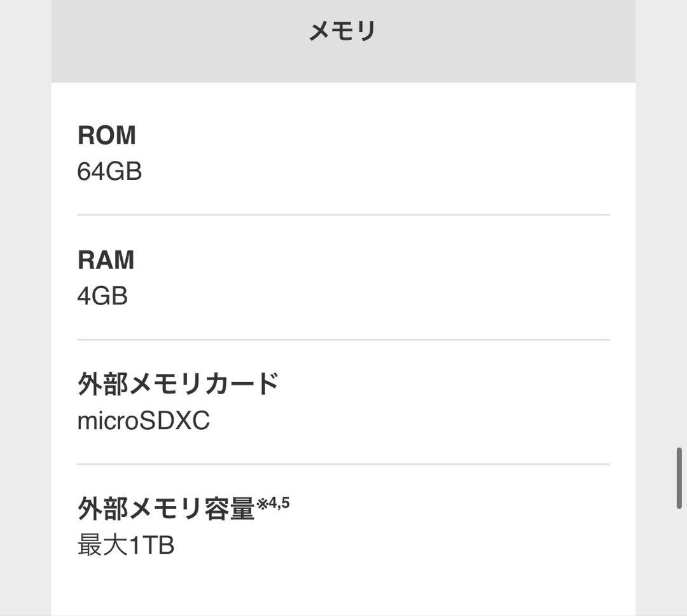The width and height of the screenshot is (687, 616).
Task: Click the divider line below 4GB
Action: click(x=343, y=339)
